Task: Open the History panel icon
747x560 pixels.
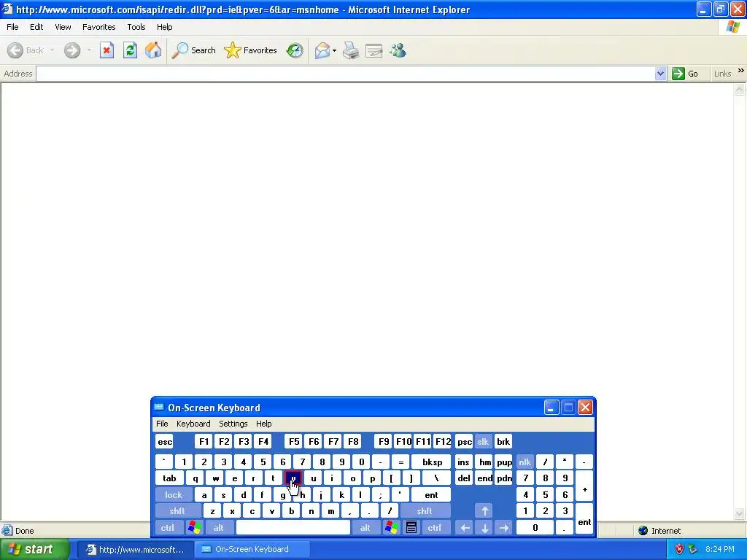Action: pyautogui.click(x=295, y=50)
